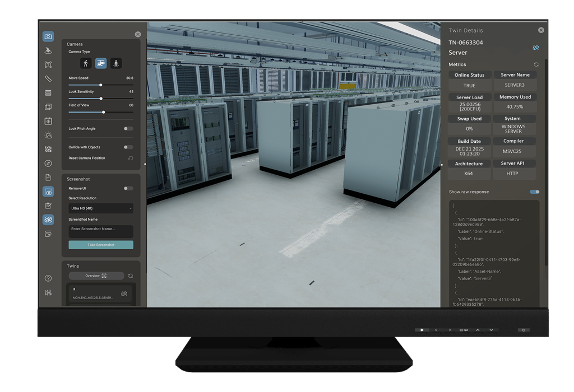
Task: Close the Twin Details panel
Action: click(541, 30)
